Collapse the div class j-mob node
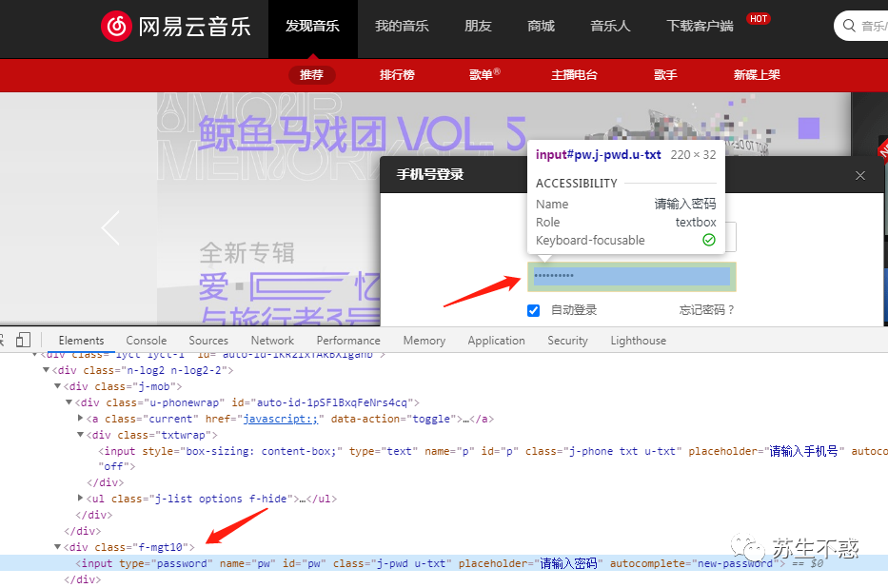The image size is (888, 588). pyautogui.click(x=57, y=386)
